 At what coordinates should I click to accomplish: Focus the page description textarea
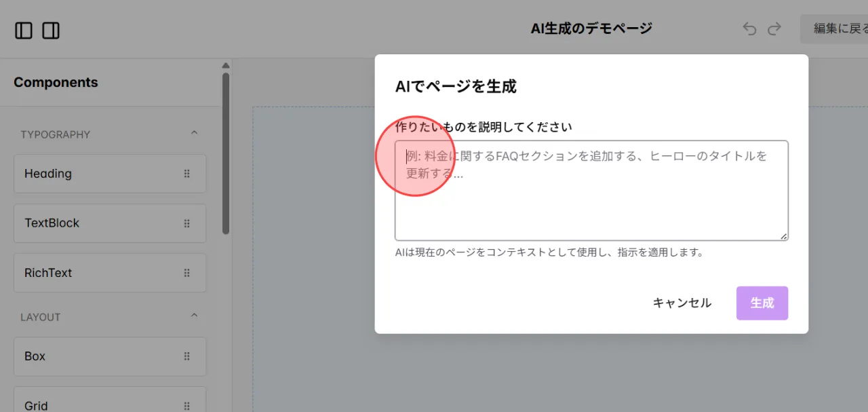(591, 191)
